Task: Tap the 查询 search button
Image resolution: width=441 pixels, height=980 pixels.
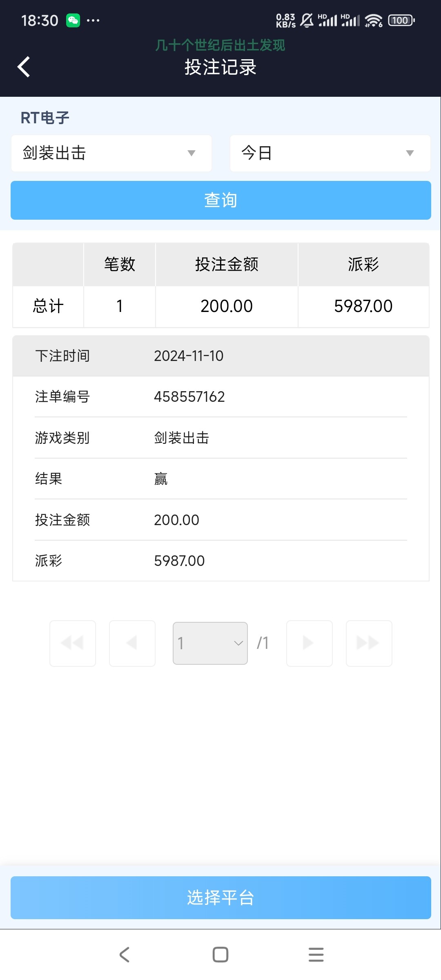Action: tap(220, 200)
